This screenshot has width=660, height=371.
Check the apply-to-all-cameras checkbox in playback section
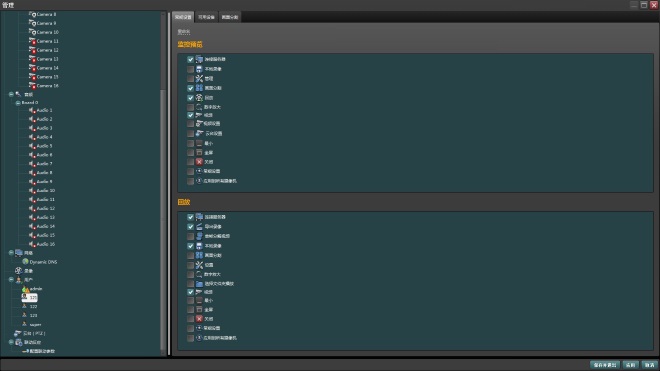click(x=190, y=338)
